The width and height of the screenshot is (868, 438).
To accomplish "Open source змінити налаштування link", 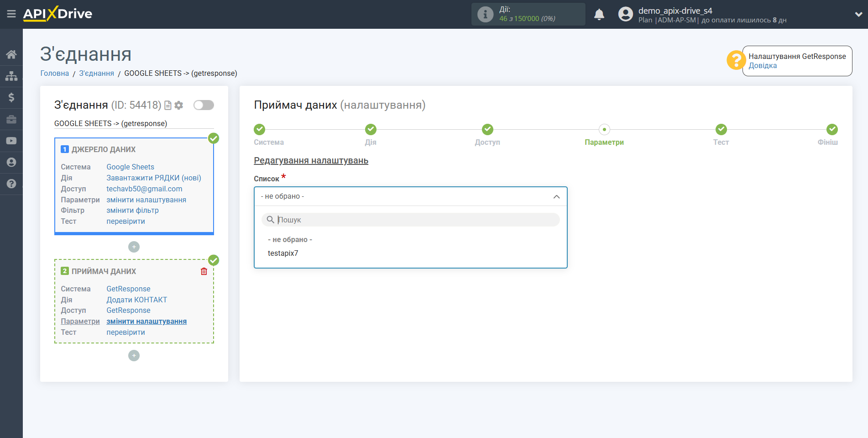I will (146, 200).
